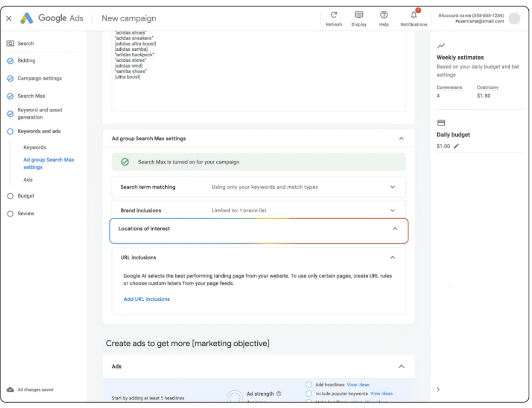Collapse the URL inclusions section

click(393, 258)
